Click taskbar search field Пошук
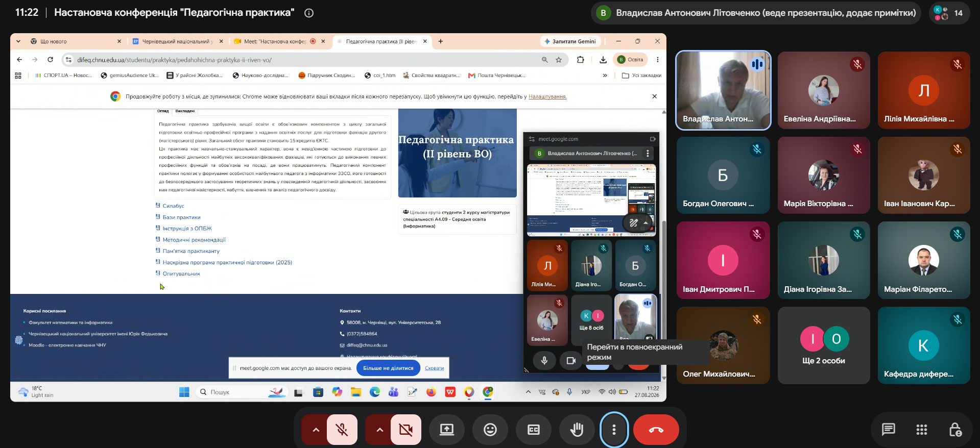 coord(241,392)
